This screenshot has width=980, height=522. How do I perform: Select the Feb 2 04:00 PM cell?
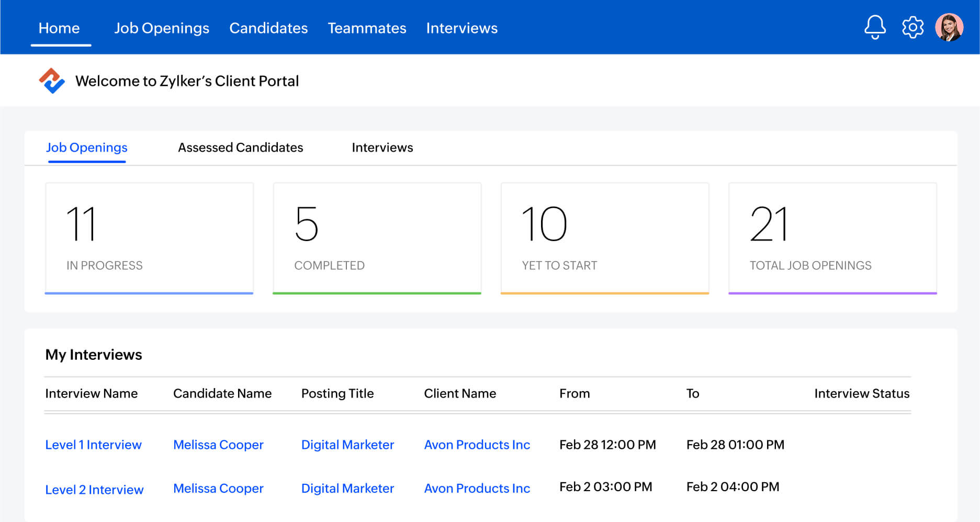(733, 486)
